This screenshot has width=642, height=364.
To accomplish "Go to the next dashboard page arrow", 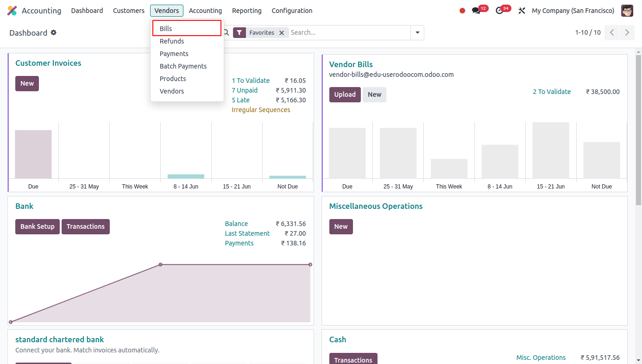I will [627, 32].
